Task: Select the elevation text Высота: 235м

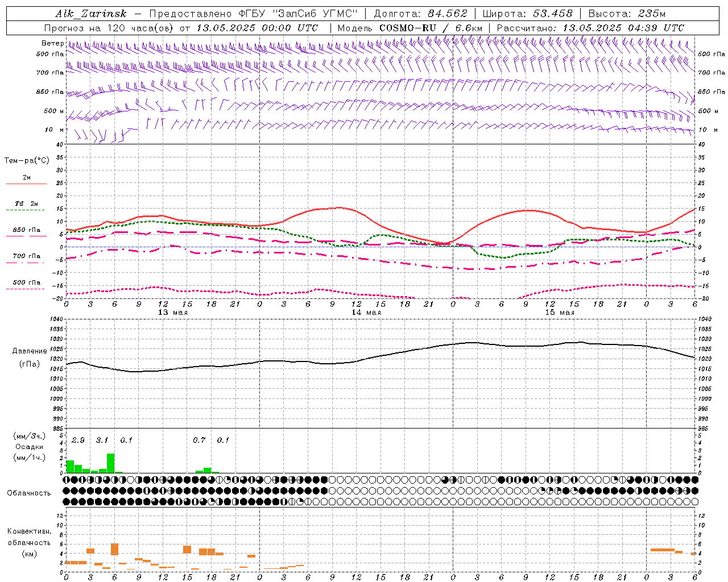Action: 627,14
